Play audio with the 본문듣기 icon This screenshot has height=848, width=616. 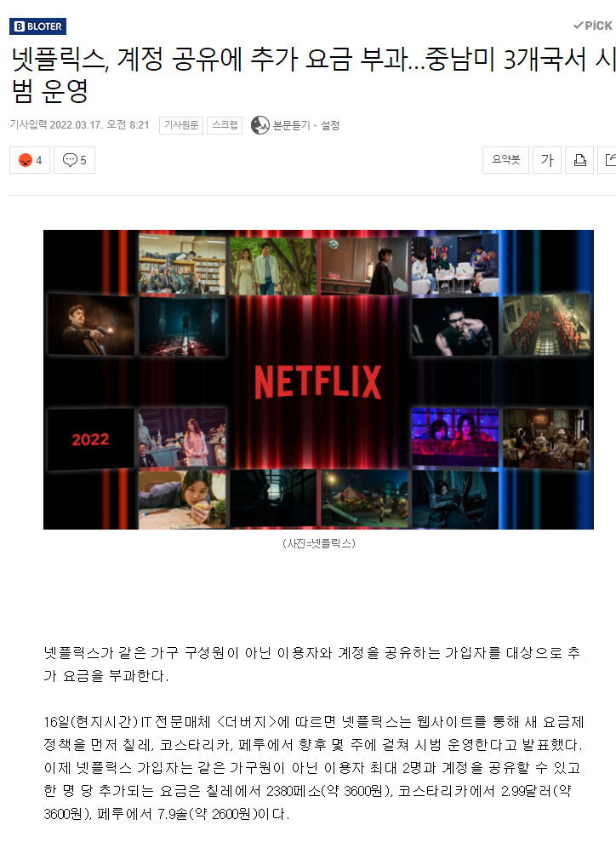tap(260, 125)
